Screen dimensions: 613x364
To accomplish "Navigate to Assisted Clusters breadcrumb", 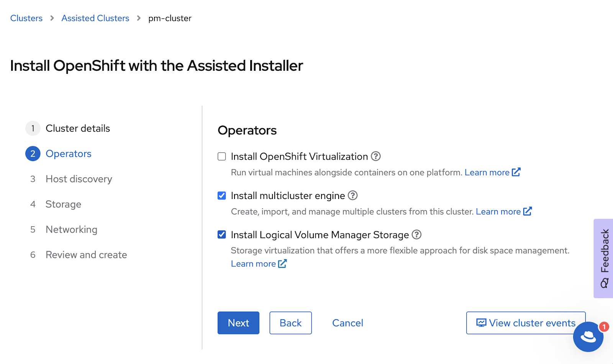I will click(x=95, y=18).
